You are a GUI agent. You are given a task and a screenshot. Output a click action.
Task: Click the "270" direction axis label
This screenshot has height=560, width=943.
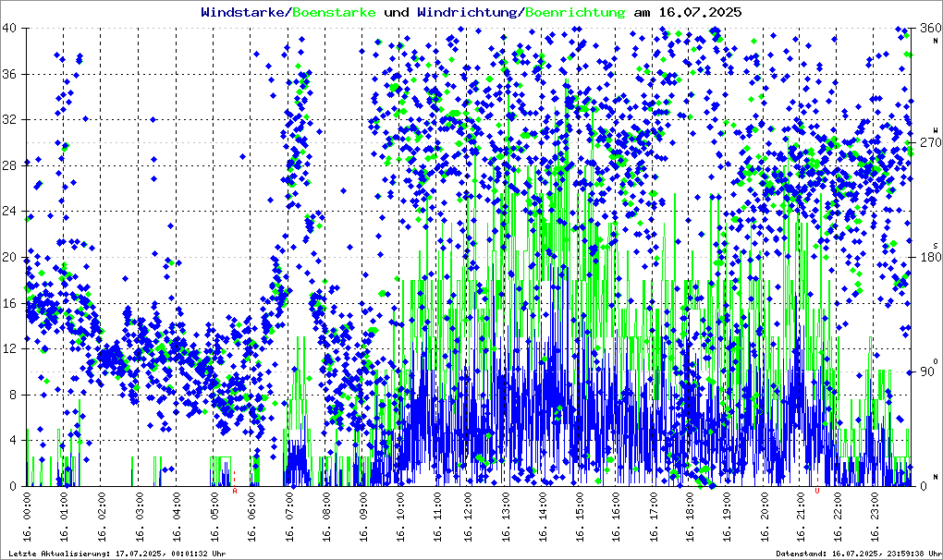(x=931, y=142)
